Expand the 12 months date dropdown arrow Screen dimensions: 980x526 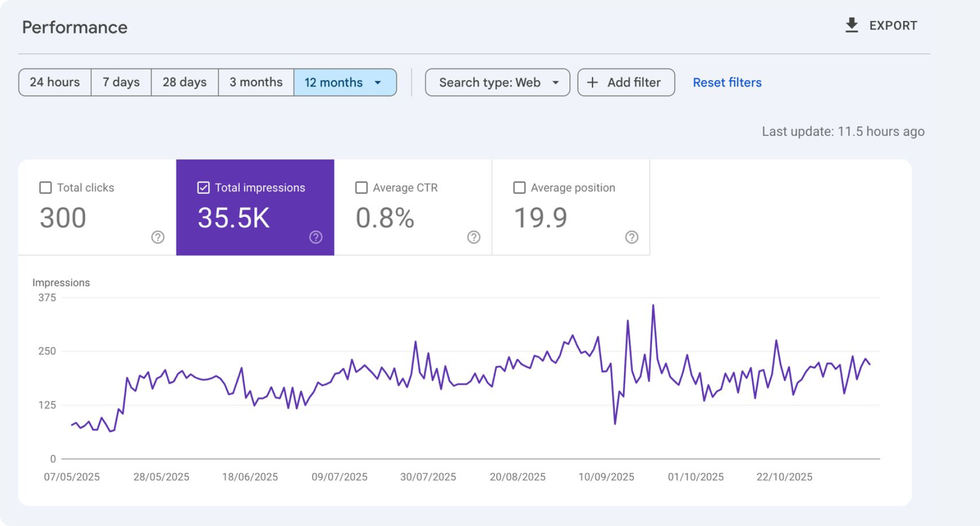tap(378, 82)
